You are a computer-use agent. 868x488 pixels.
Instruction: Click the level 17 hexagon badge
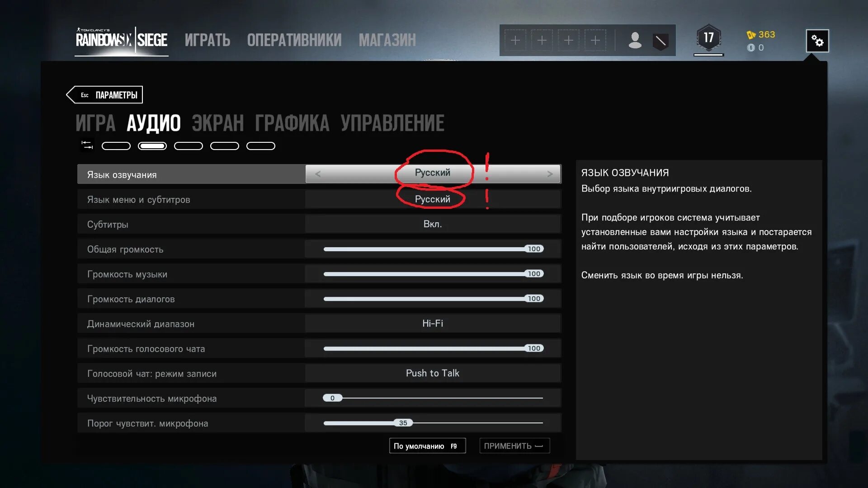pyautogui.click(x=708, y=38)
